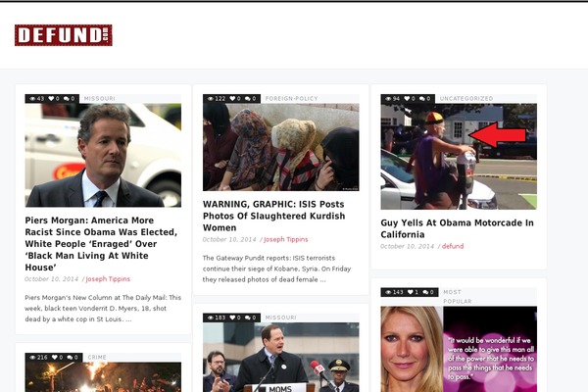The width and height of the screenshot is (588, 392).
Task: Click heart icon on MOMS podium post
Action: 233,318
